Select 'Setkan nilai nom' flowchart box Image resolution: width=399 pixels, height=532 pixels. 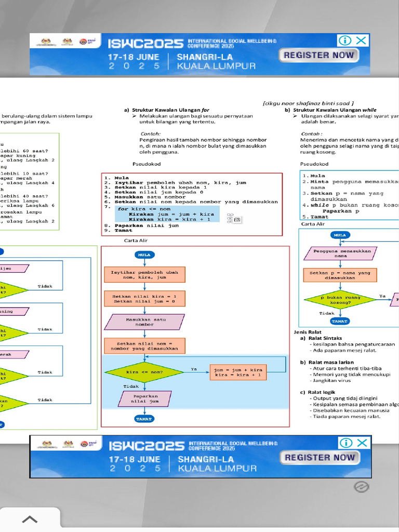[144, 346]
